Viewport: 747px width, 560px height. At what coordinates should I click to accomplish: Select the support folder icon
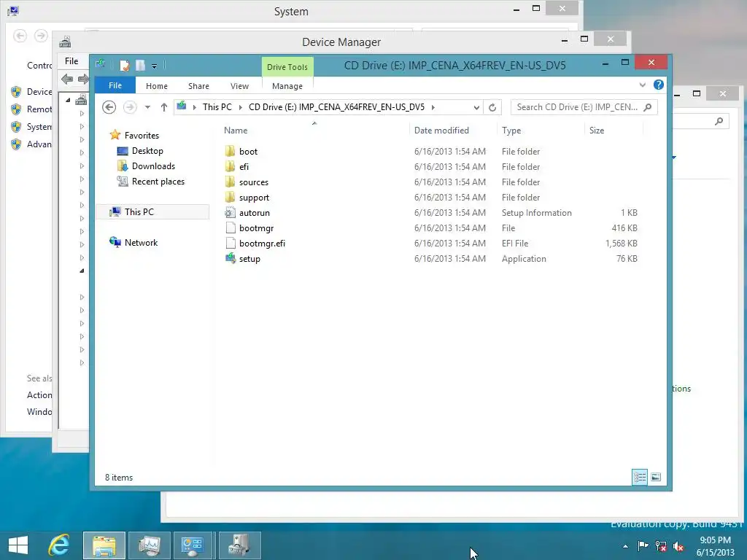point(230,197)
